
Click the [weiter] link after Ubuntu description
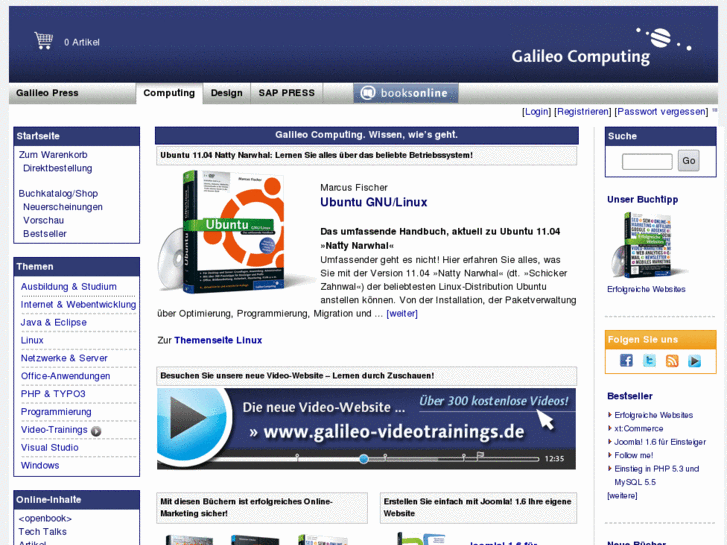point(402,314)
